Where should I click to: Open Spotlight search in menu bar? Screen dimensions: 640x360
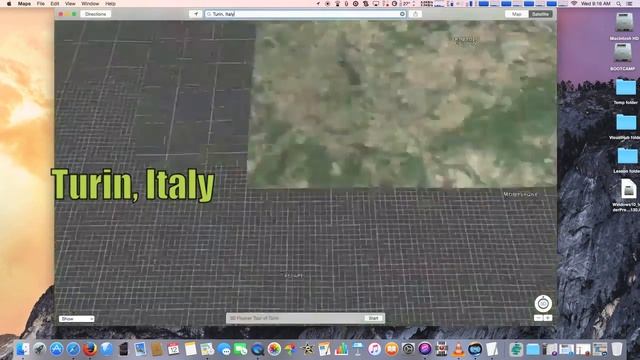[619, 4]
